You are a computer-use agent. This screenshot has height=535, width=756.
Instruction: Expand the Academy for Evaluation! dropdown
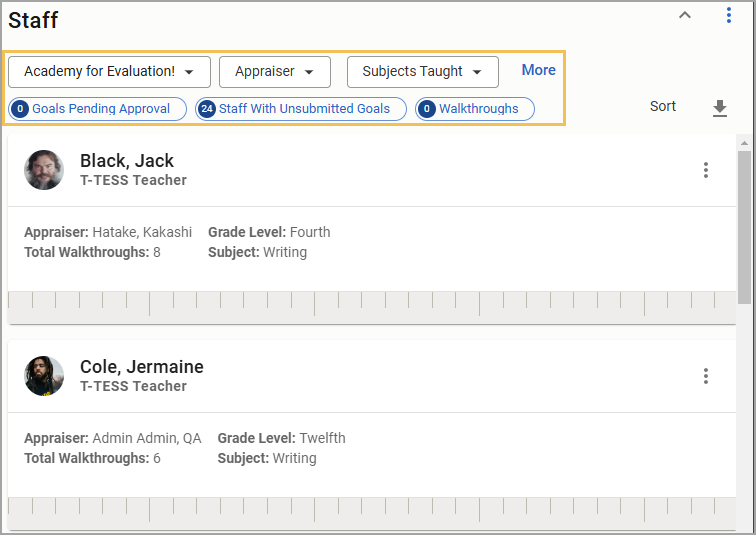pyautogui.click(x=109, y=72)
